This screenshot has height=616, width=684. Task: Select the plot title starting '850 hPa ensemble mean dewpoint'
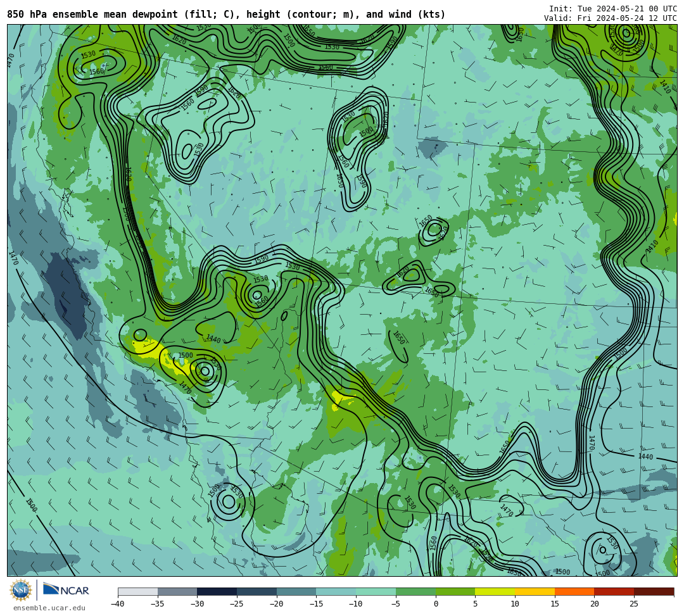226,15
